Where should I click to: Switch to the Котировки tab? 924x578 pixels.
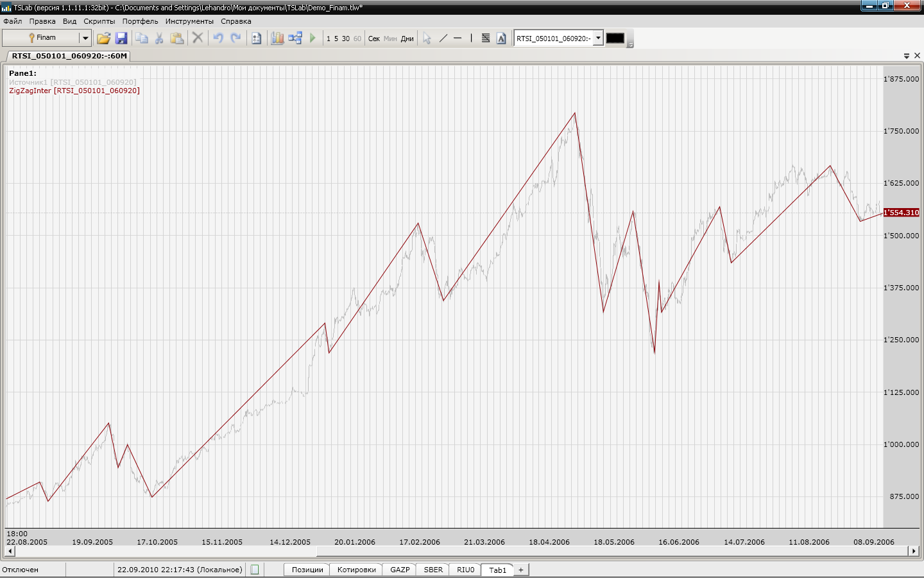tap(357, 570)
